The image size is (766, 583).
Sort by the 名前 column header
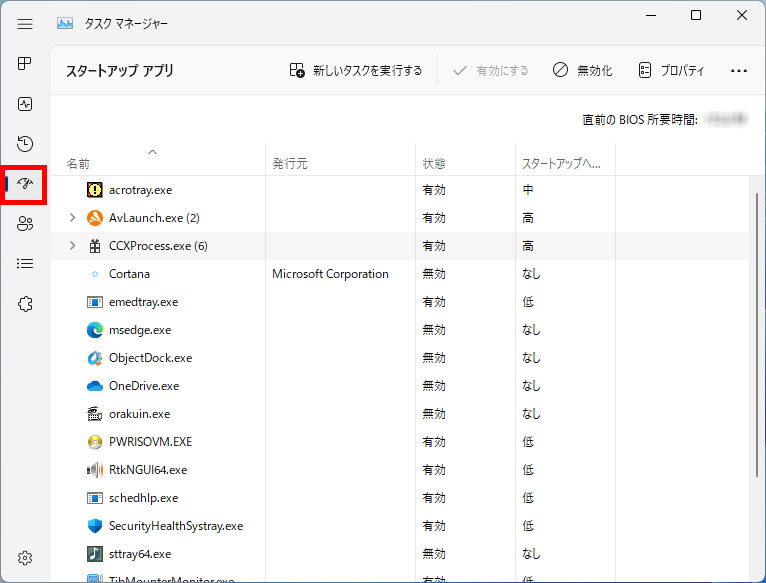[78, 163]
